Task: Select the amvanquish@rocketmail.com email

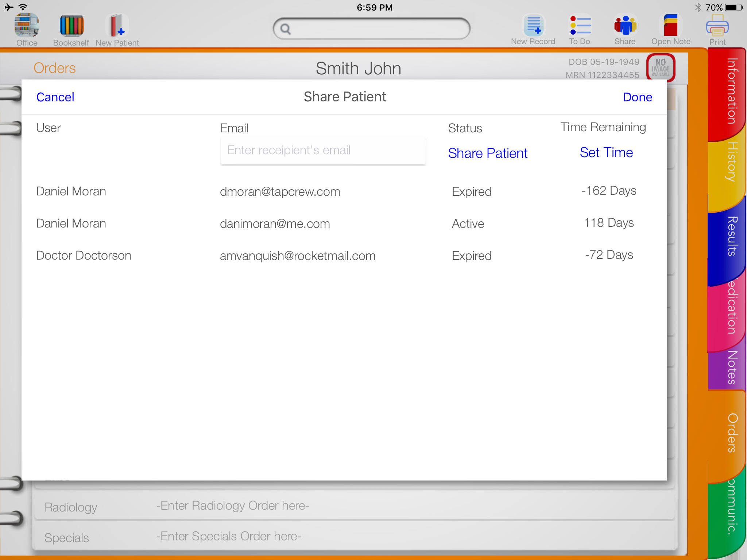Action: coord(298,256)
